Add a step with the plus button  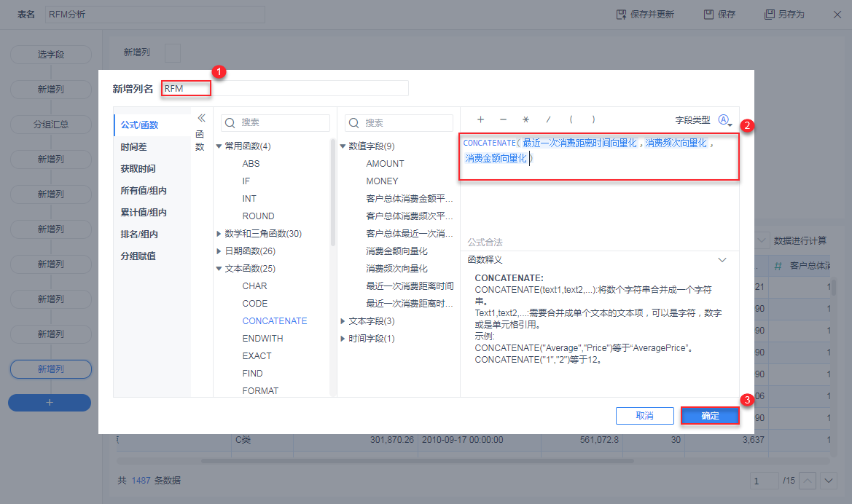[50, 403]
